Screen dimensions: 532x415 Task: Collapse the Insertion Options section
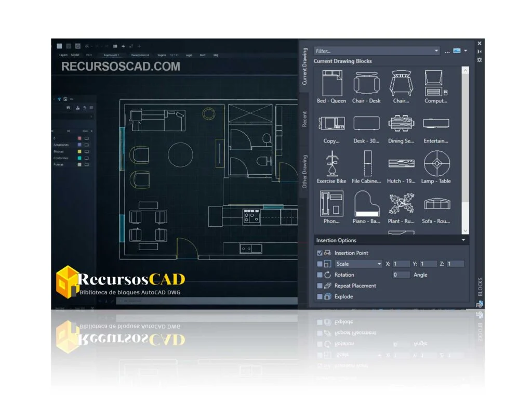tap(463, 240)
